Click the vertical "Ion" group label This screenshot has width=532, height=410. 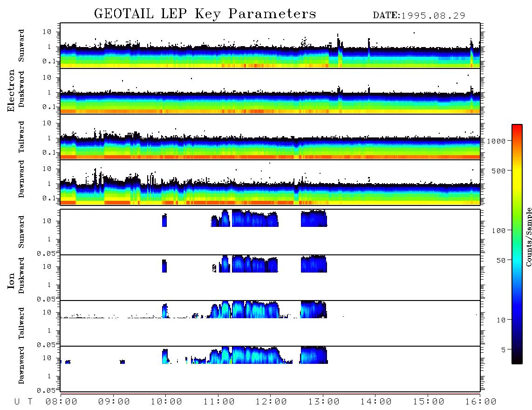click(x=11, y=280)
